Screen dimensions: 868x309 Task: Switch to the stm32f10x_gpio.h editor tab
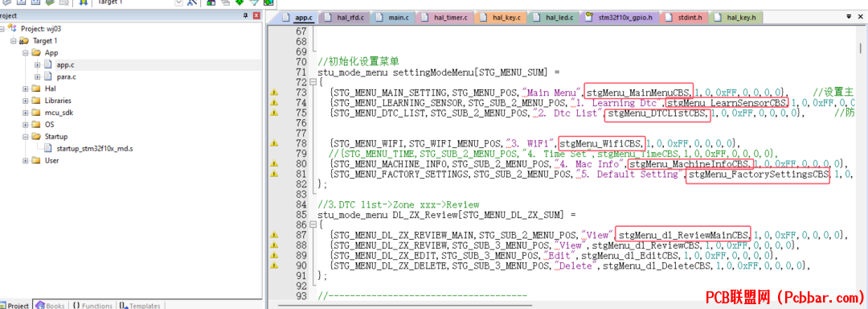(x=620, y=18)
